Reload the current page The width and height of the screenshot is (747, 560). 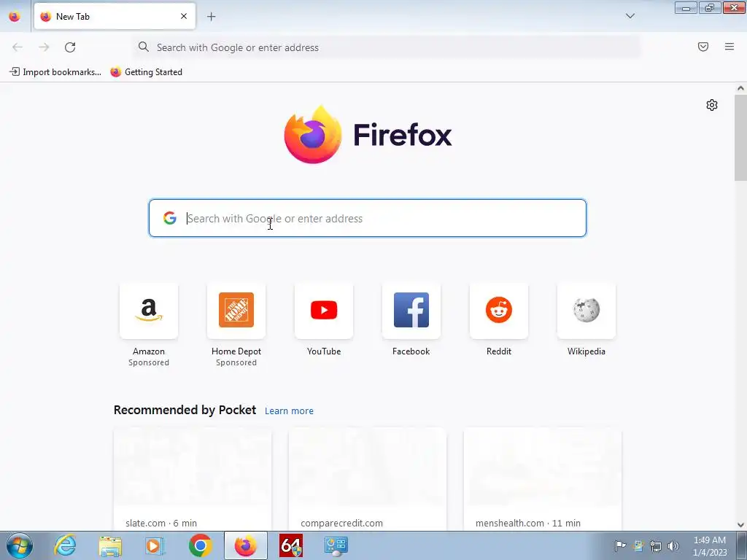click(x=70, y=47)
